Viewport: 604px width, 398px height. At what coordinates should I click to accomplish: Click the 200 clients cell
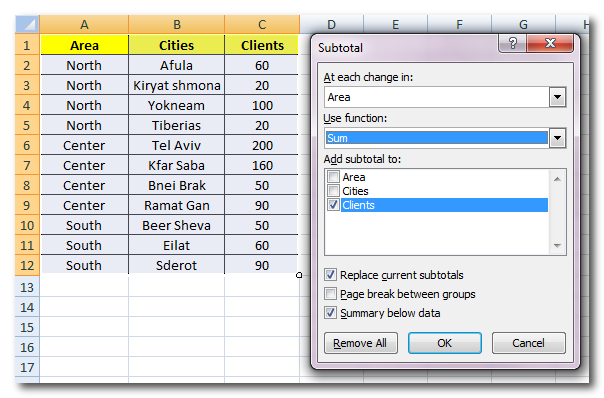[x=262, y=145]
